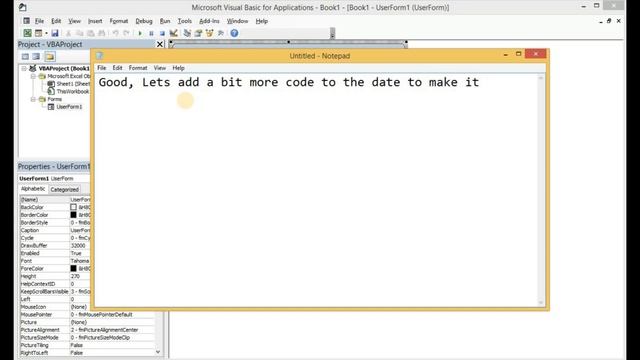This screenshot has width=640, height=360.
Task: Switch to Categorized properties tab
Action: coord(64,189)
